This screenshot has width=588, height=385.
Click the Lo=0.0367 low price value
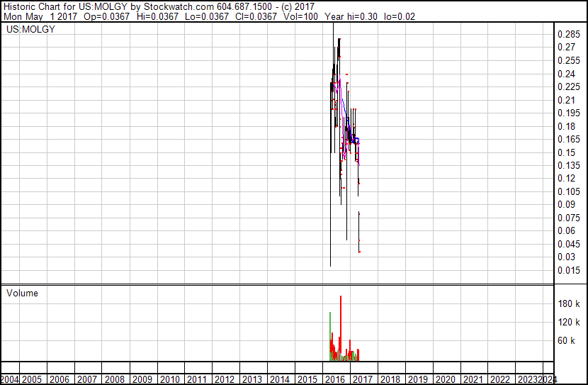207,16
